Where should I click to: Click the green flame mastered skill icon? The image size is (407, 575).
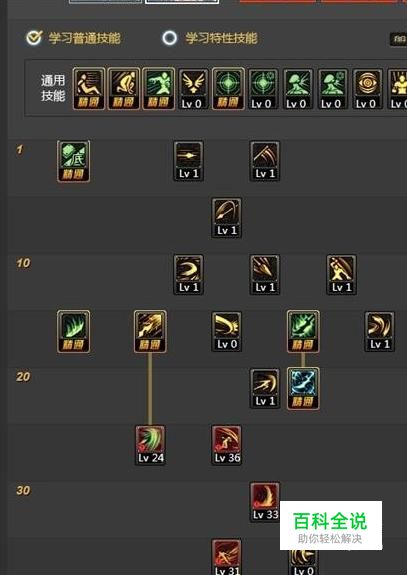[x=73, y=332]
